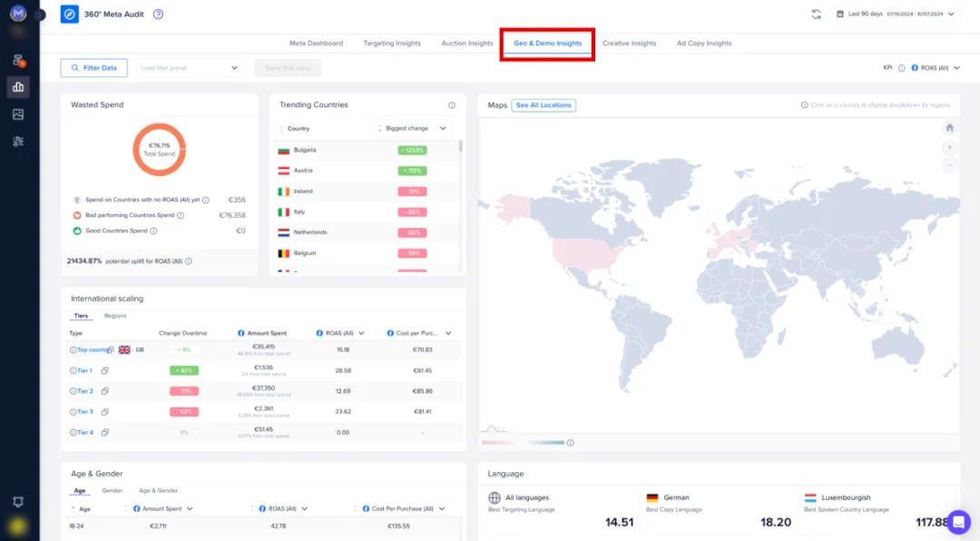Open the sidebar sliders settings icon
Viewport: 980px width, 541px height.
[18, 142]
